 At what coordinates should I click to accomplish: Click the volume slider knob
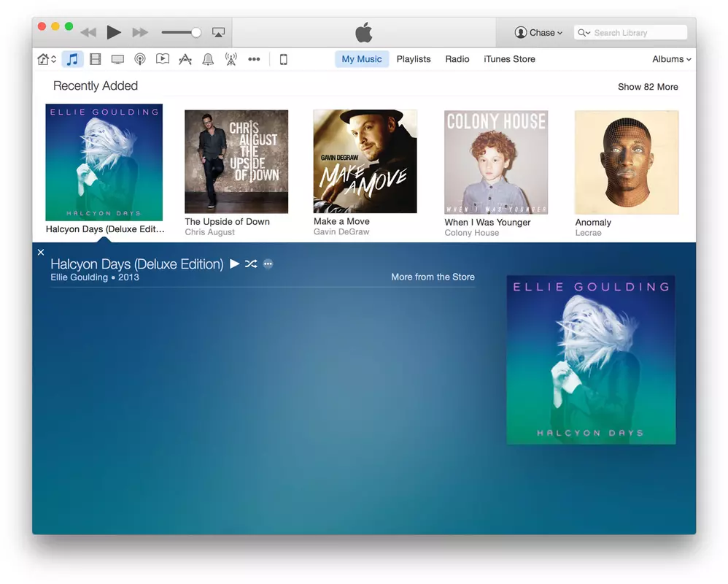(x=196, y=33)
